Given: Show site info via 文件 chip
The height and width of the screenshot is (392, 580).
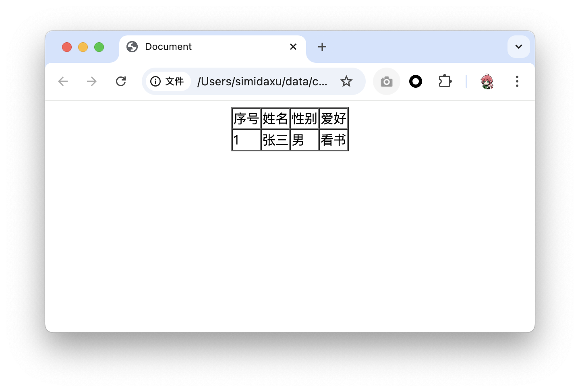Looking at the screenshot, I should click(168, 81).
